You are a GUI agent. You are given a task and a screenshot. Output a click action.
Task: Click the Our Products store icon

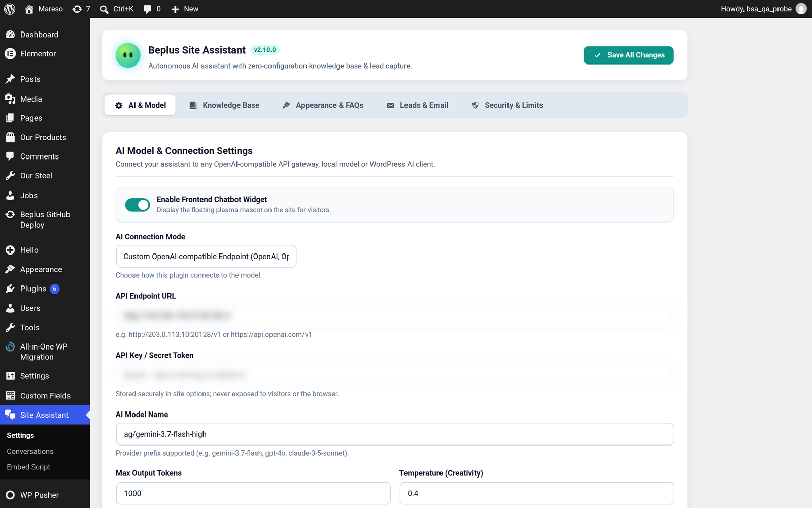click(10, 137)
